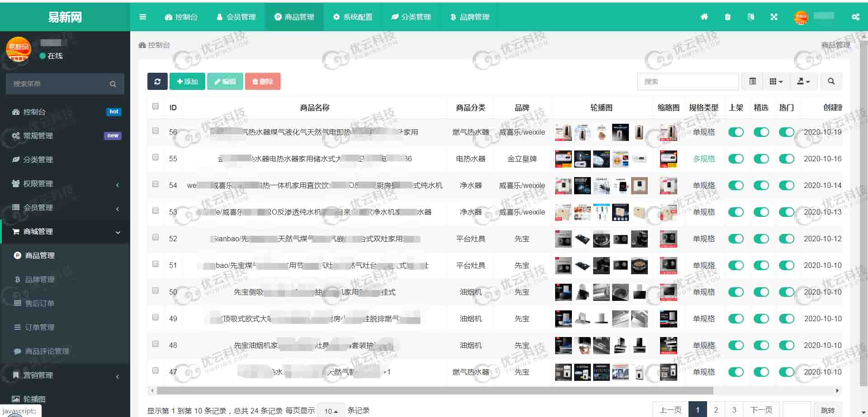Focus the table 搜索 input field
868x417 pixels.
[x=688, y=81]
